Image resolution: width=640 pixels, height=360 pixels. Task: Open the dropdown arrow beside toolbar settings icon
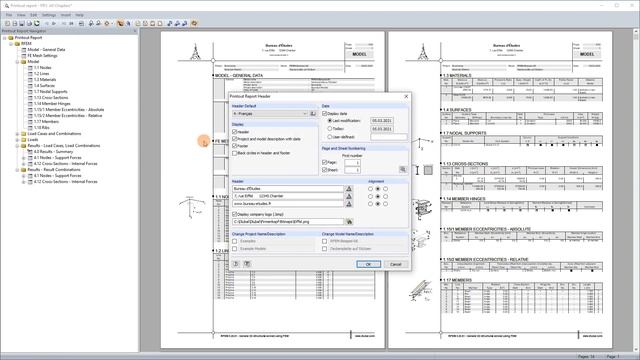point(112,24)
